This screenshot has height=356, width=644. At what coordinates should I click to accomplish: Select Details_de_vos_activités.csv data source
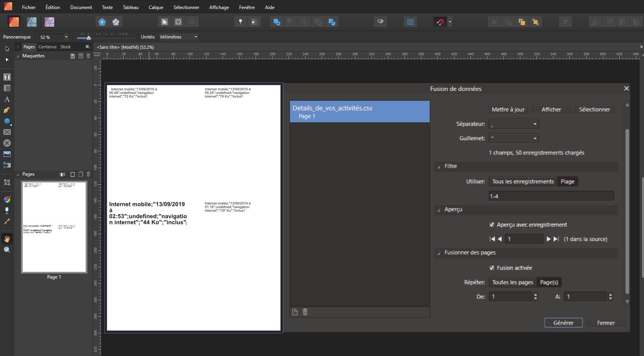tap(360, 112)
